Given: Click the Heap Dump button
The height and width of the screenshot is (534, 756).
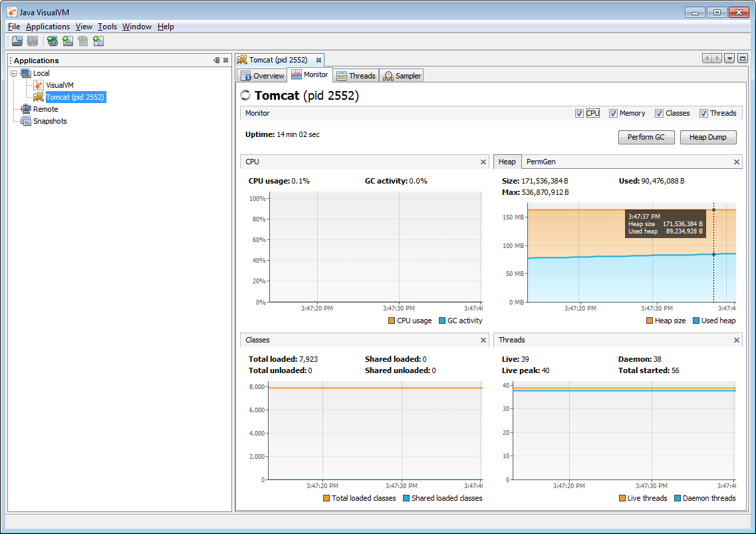Looking at the screenshot, I should click(x=708, y=137).
